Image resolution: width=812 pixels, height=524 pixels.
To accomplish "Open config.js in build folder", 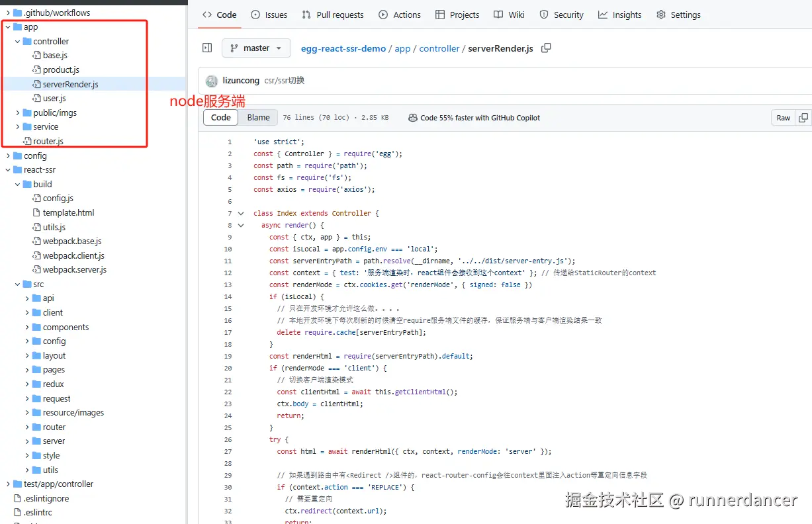I will (x=58, y=198).
